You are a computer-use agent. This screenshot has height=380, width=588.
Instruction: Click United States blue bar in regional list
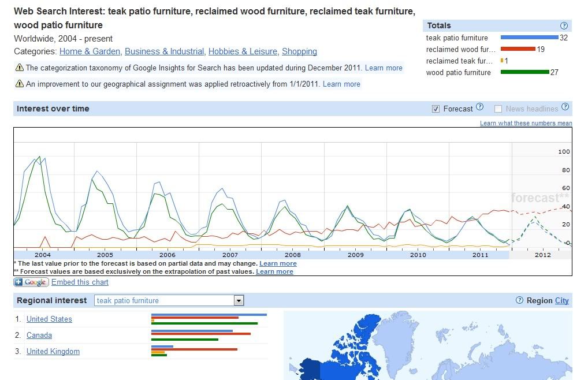pos(209,315)
